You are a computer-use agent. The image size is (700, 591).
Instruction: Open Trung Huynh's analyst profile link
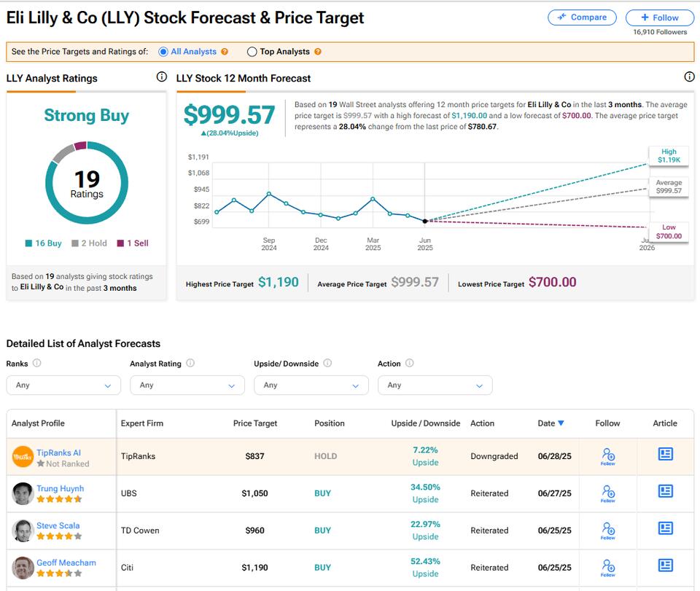[x=61, y=488]
